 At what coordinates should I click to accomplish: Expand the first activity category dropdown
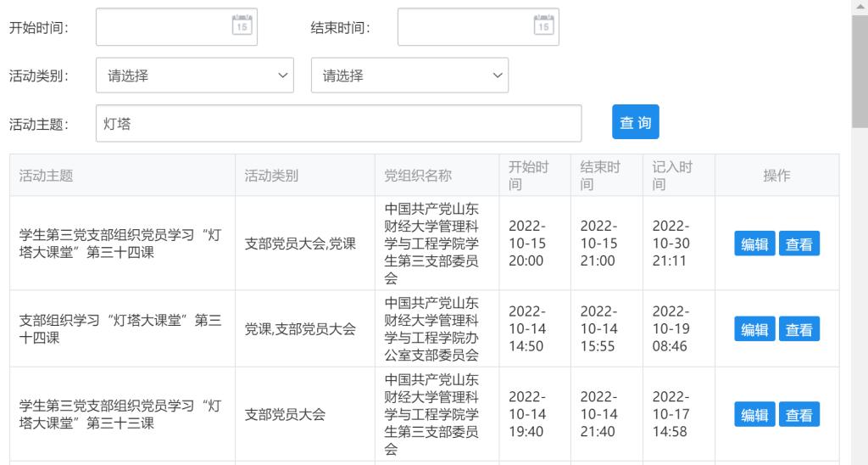point(195,76)
